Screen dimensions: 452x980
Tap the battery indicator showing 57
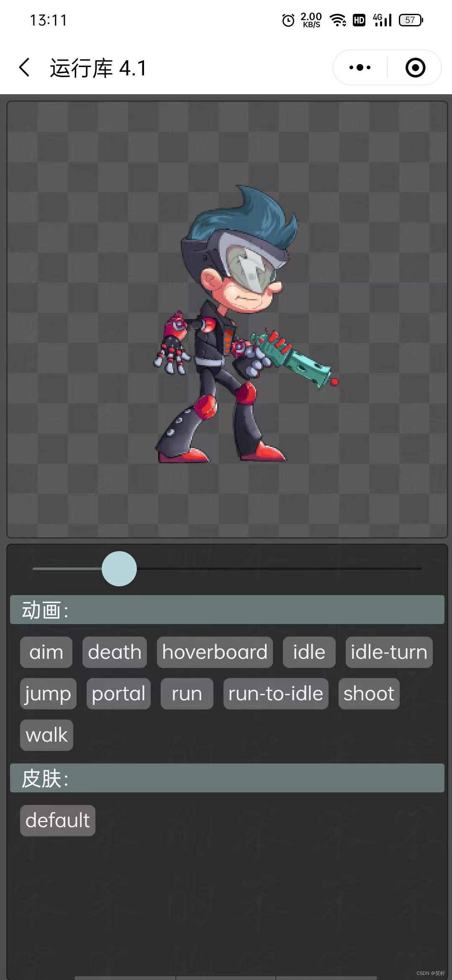click(411, 20)
